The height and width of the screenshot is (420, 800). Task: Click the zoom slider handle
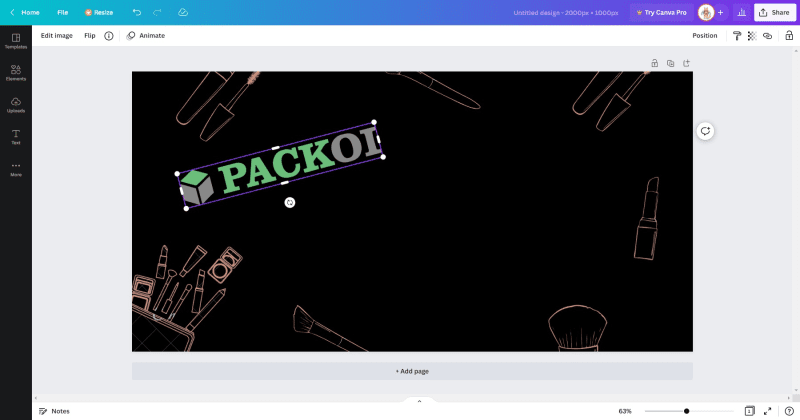point(686,411)
